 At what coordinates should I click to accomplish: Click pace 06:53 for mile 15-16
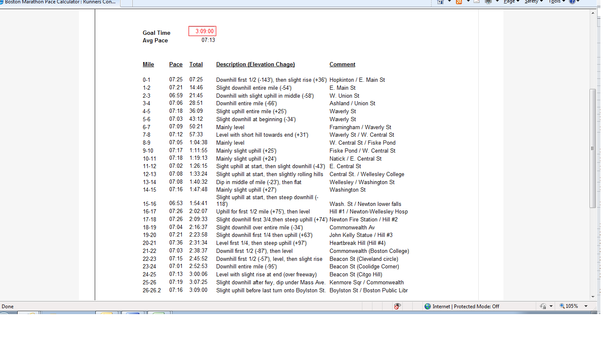click(176, 203)
